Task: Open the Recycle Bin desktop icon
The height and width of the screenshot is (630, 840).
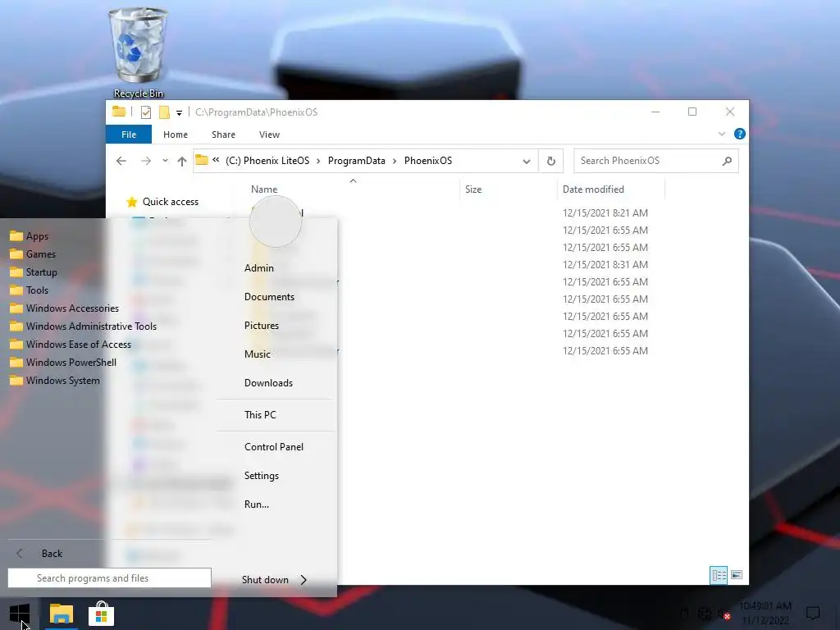Action: 138,53
